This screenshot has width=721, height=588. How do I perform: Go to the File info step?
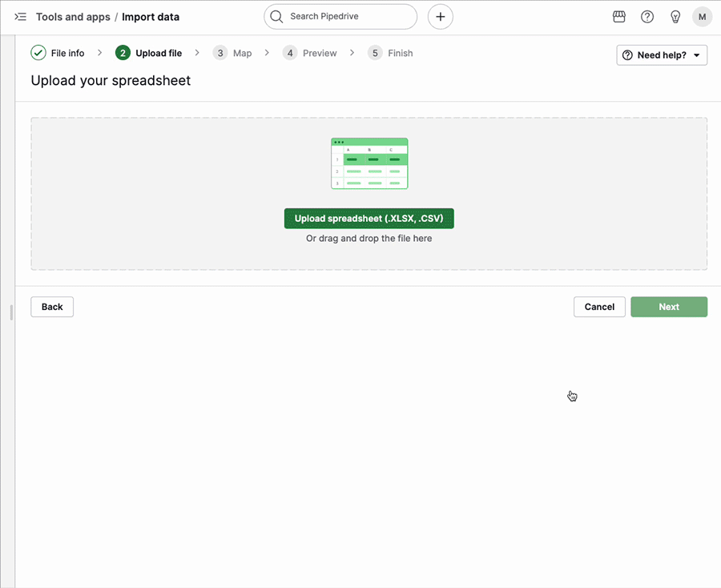point(67,53)
